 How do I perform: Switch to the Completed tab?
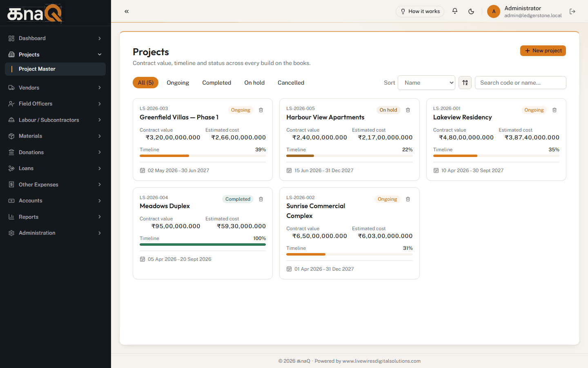pyautogui.click(x=217, y=83)
